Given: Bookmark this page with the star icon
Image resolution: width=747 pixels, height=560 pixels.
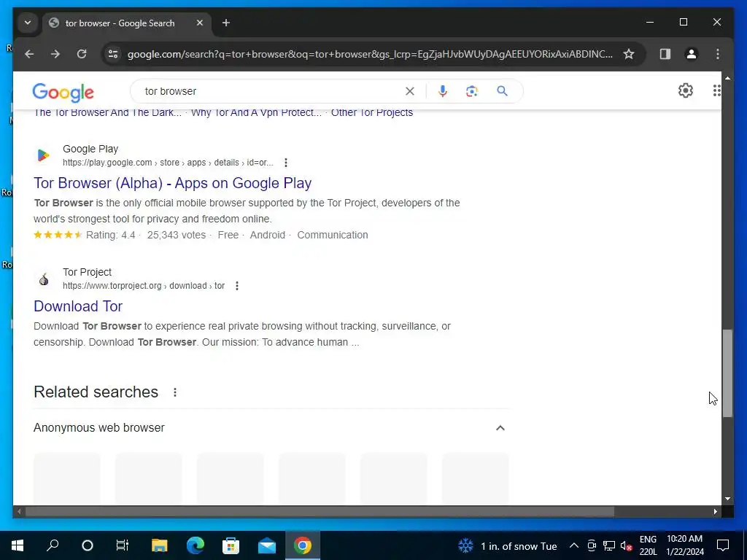Looking at the screenshot, I should point(629,54).
